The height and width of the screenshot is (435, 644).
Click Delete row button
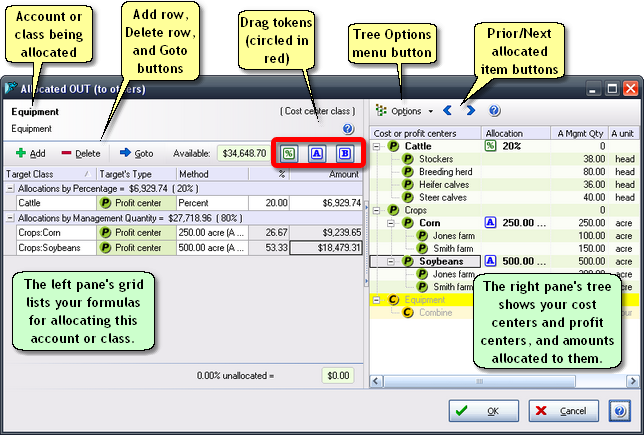[80, 153]
